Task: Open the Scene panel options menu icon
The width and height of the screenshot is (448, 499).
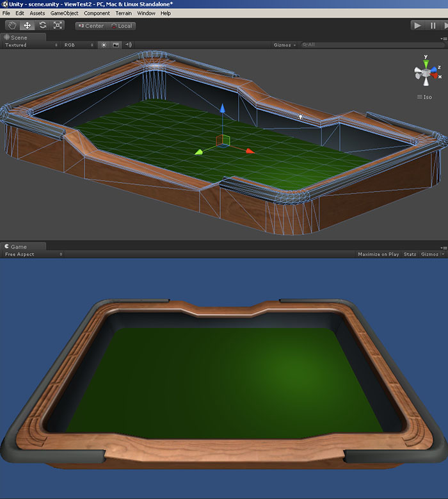Action: (444, 38)
